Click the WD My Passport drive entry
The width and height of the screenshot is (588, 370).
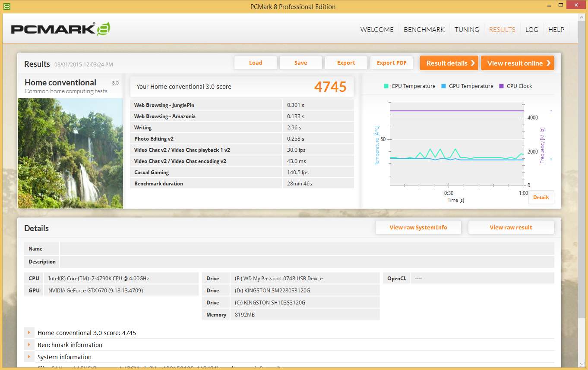pos(279,279)
